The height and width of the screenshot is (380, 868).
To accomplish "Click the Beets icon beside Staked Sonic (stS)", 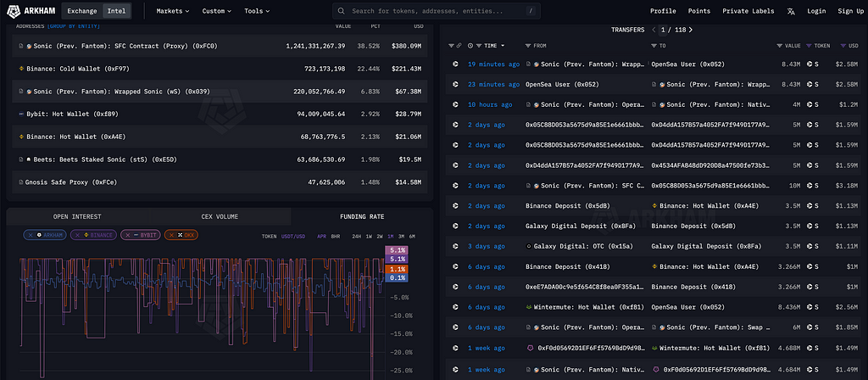I will click(28, 159).
